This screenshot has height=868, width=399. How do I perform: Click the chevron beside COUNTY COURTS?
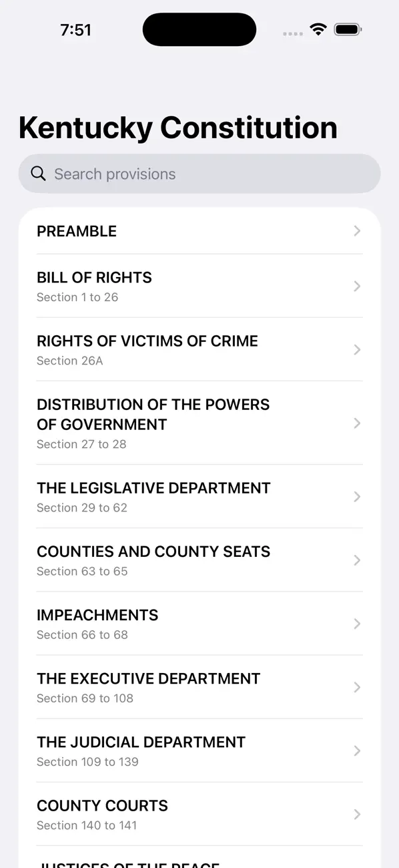[356, 814]
